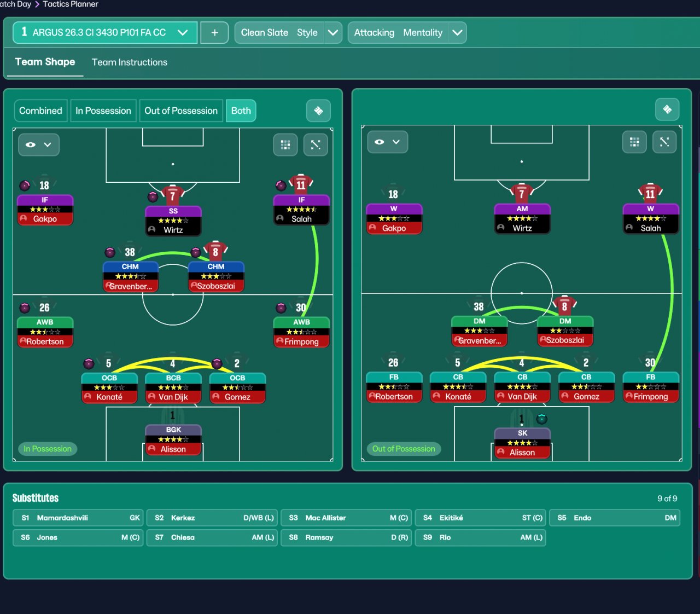Click the purple instruction badge beside Wirtz's number 7
Screen dimensions: 700x614
[x=153, y=196]
